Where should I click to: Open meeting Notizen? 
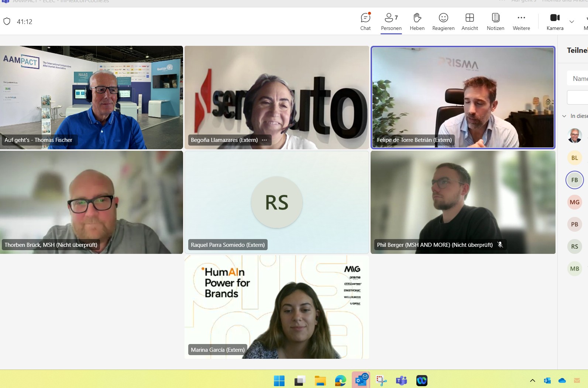tap(495, 22)
